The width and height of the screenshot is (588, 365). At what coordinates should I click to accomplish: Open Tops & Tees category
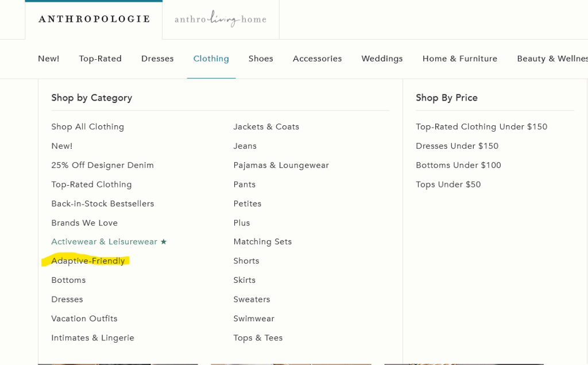[x=258, y=338]
